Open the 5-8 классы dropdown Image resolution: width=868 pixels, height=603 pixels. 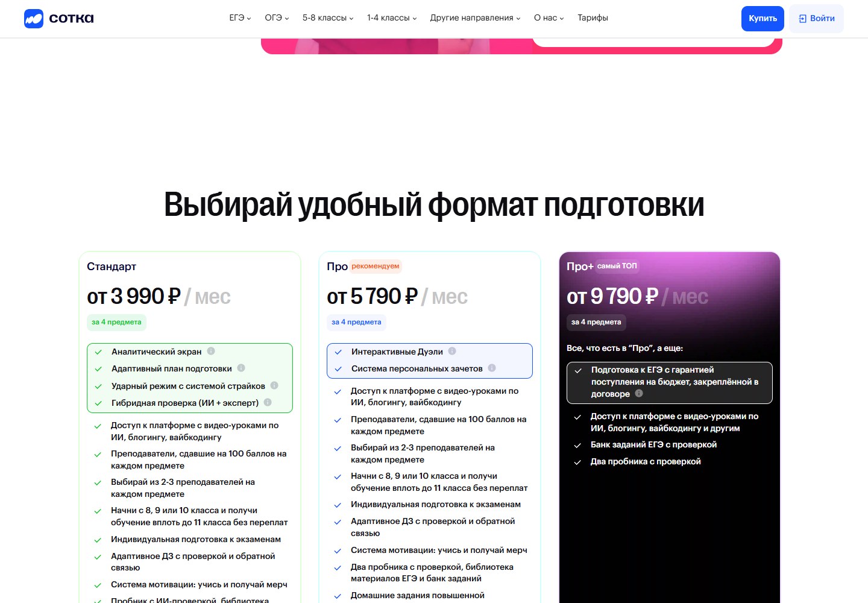pos(328,18)
